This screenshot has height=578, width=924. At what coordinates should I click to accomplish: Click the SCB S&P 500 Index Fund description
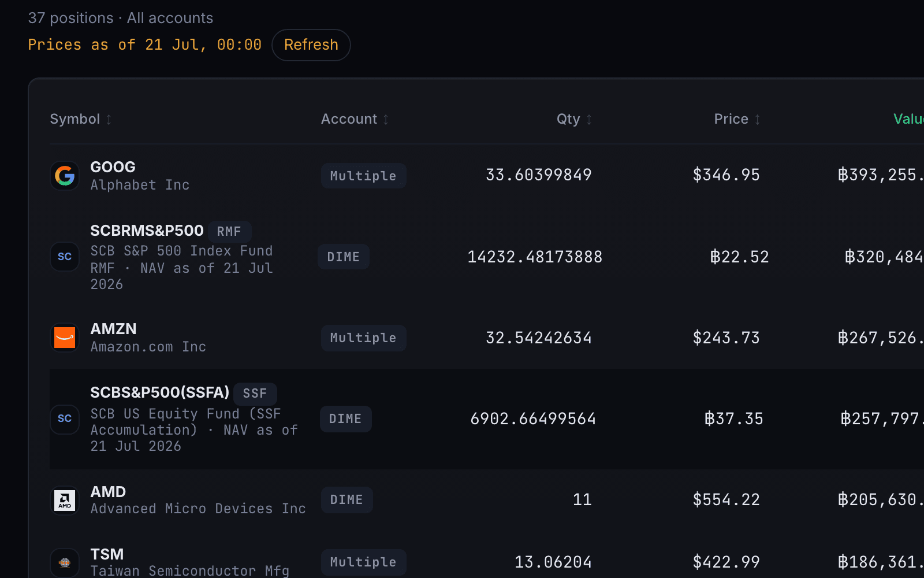pos(181,268)
